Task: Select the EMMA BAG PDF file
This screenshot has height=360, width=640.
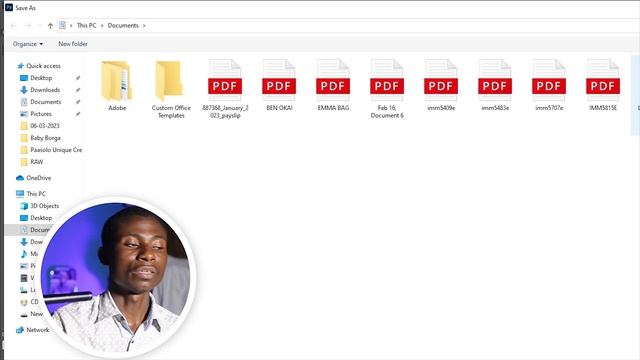Action: 333,85
